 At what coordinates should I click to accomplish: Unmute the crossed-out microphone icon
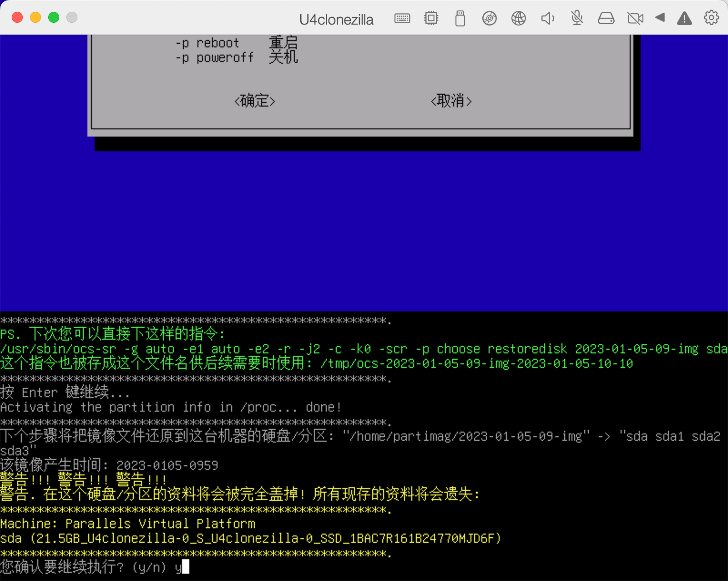point(576,18)
